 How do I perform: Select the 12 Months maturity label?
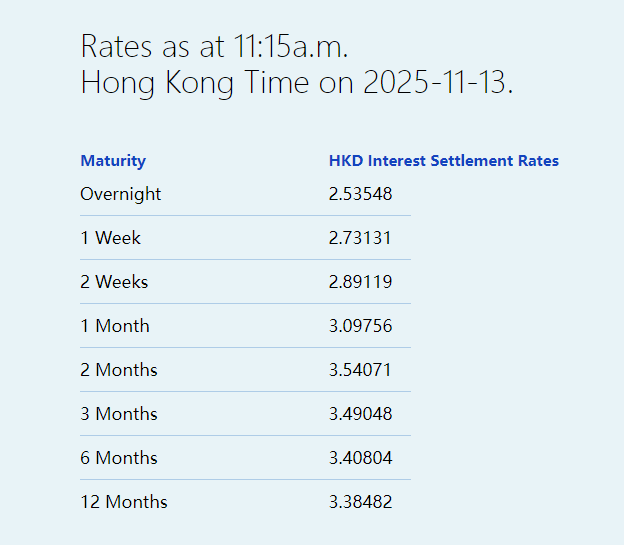click(124, 502)
